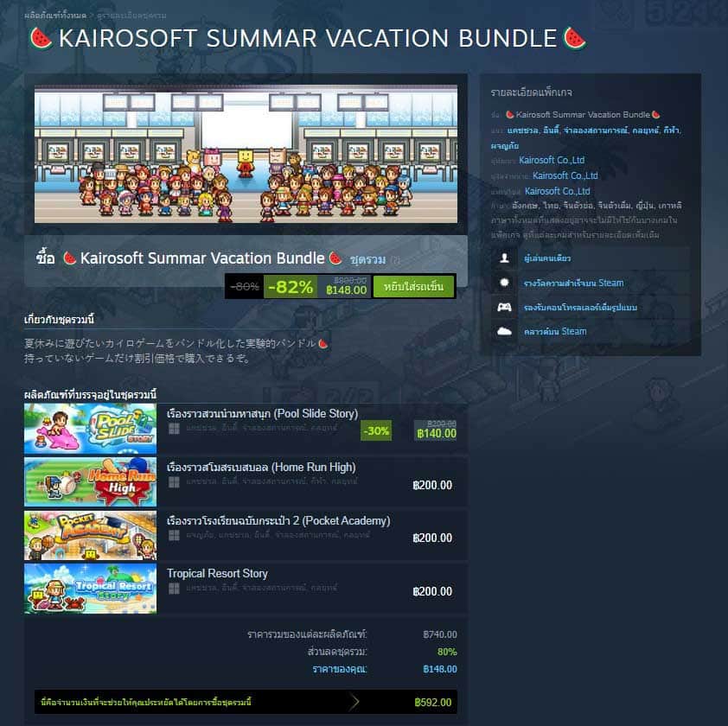Click Windows icon under Tropical Resort Story
This screenshot has height=726, width=728.
(174, 589)
